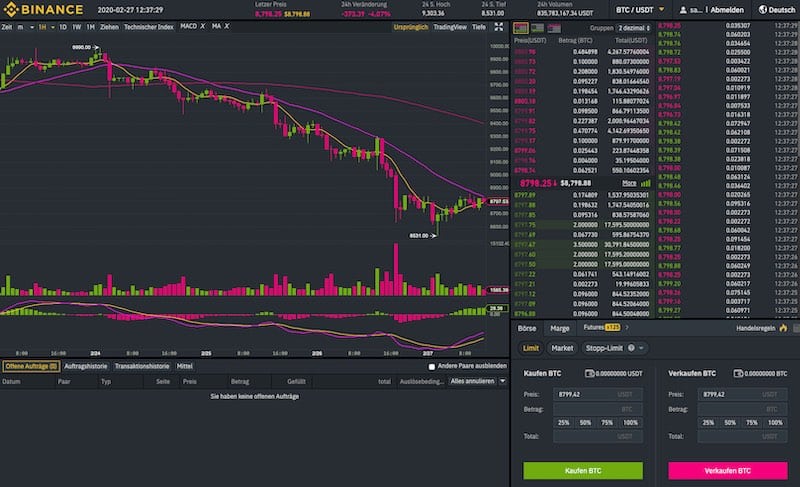Switch chart to Tiefe depth view

click(x=479, y=27)
